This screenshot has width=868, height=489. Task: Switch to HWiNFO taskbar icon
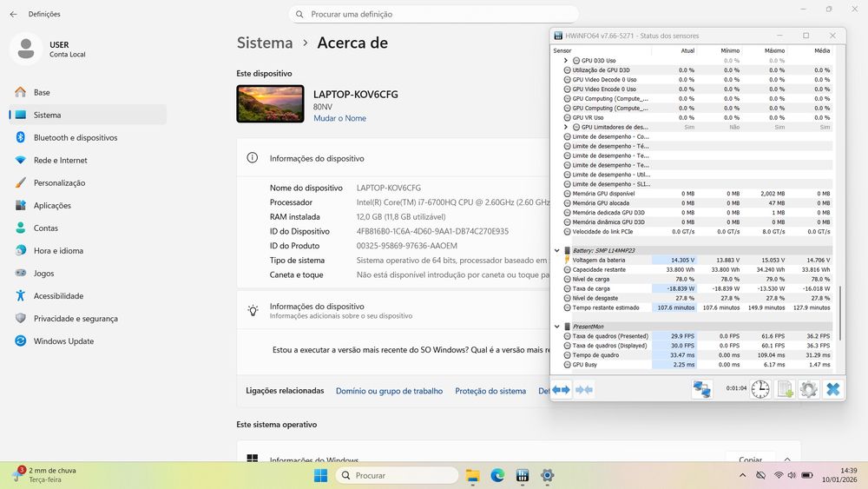pyautogui.click(x=522, y=475)
